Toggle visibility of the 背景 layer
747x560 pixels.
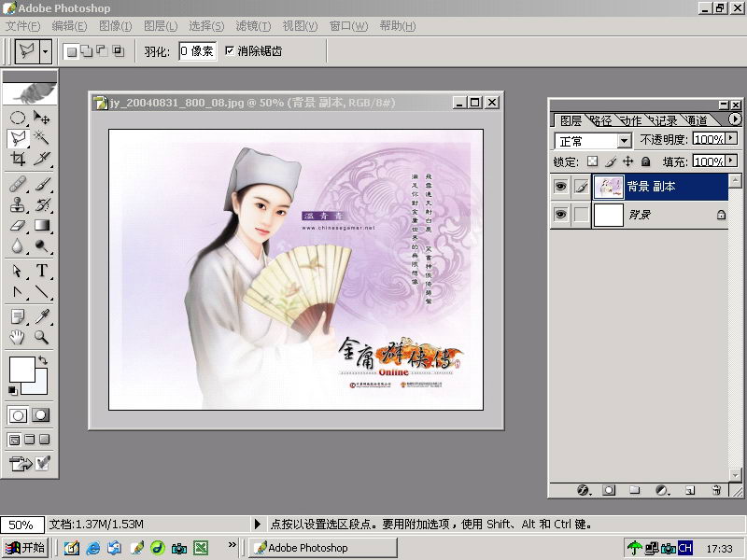pyautogui.click(x=560, y=215)
